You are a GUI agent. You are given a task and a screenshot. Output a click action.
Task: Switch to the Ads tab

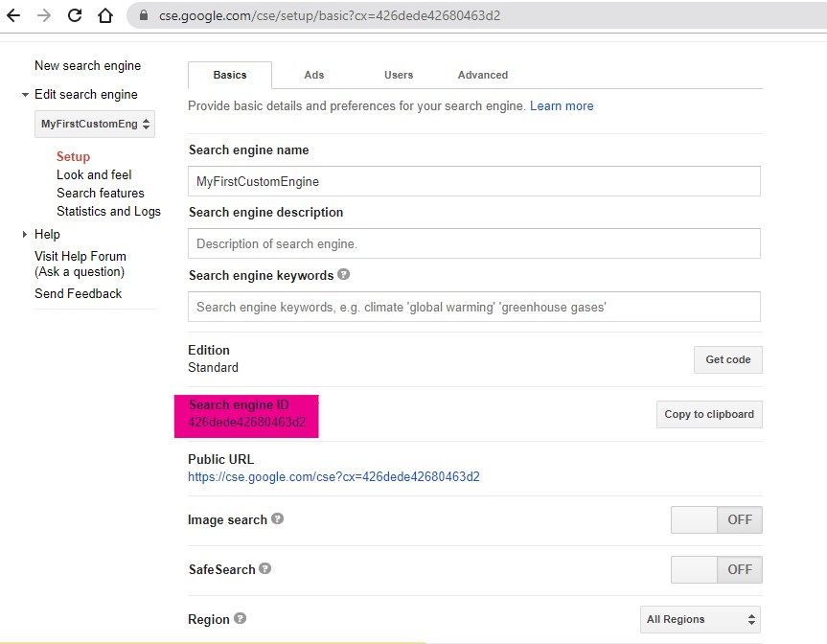tap(314, 75)
